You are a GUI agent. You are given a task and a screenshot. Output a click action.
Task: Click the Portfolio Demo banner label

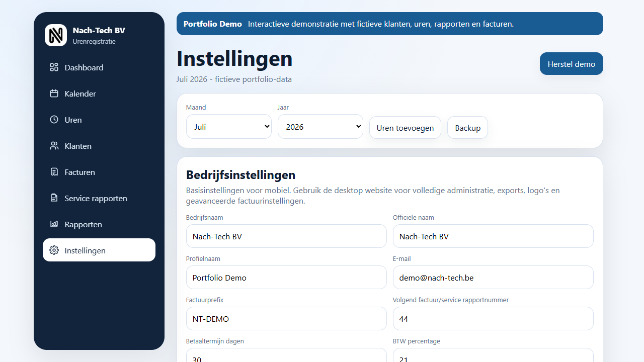213,24
